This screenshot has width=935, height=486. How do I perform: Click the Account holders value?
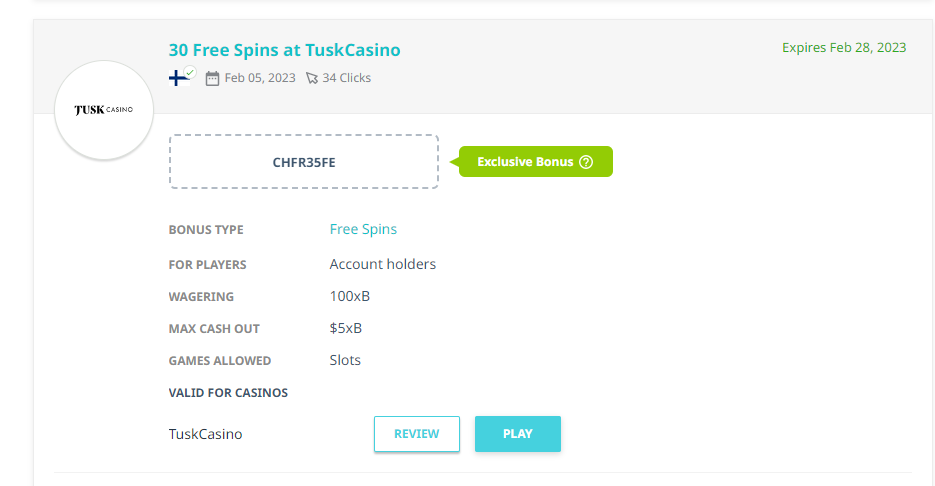pyautogui.click(x=383, y=264)
